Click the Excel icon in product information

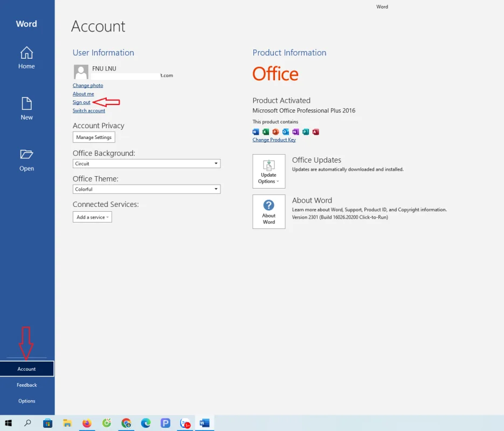[266, 131]
